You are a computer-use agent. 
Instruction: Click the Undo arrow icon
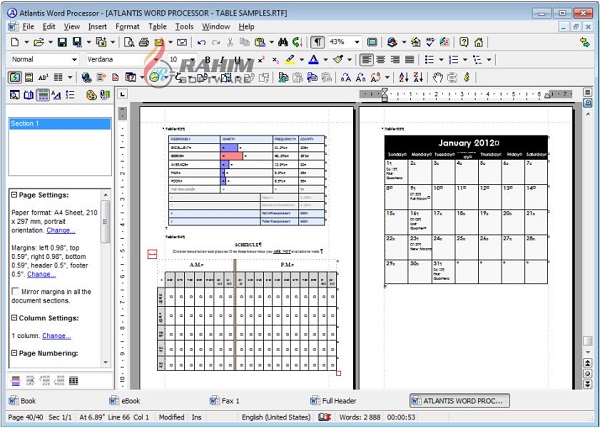202,42
